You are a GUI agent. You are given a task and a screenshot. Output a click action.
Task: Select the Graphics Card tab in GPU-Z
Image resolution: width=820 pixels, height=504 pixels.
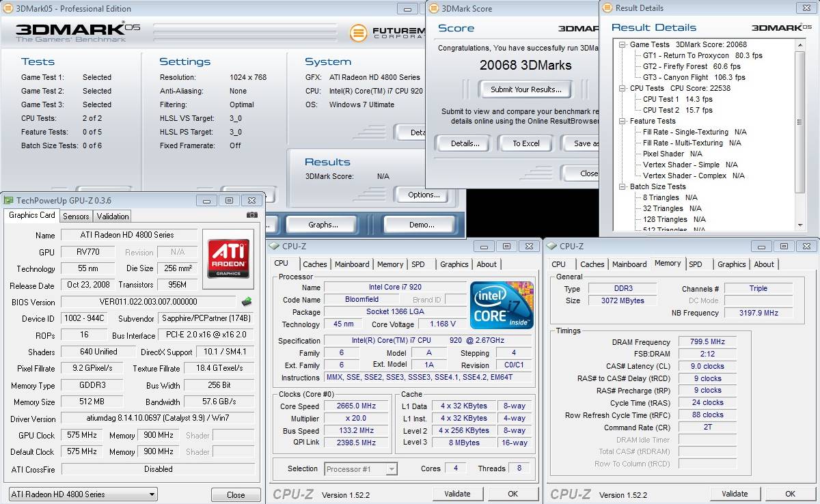[x=32, y=215]
